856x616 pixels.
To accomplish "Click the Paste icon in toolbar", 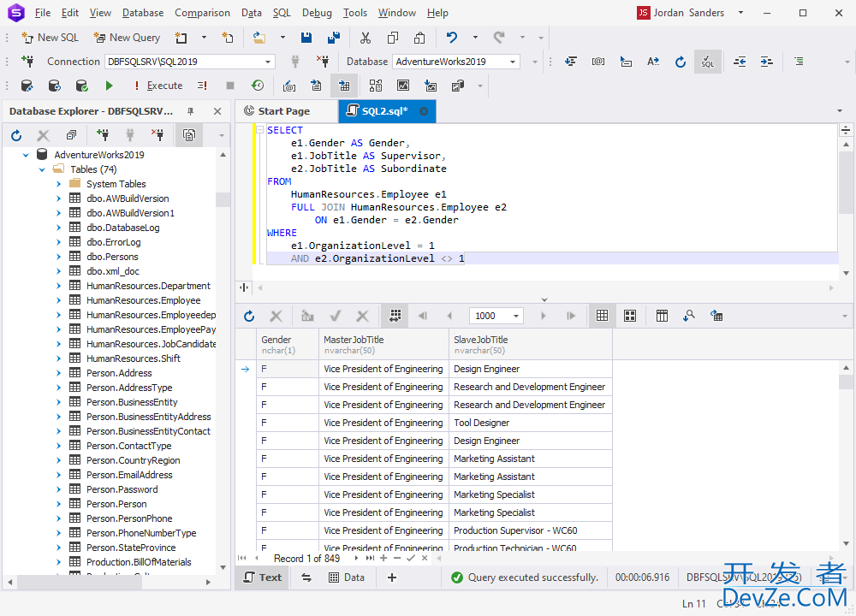I will [419, 38].
